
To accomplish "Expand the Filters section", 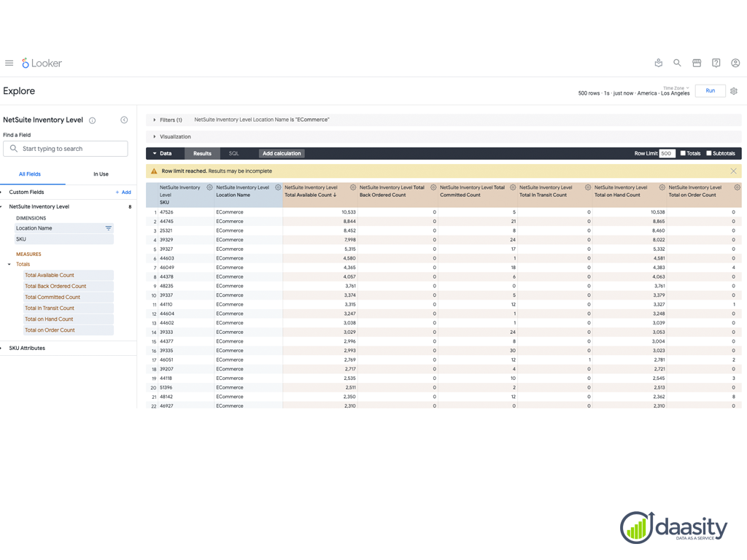I will pyautogui.click(x=155, y=120).
